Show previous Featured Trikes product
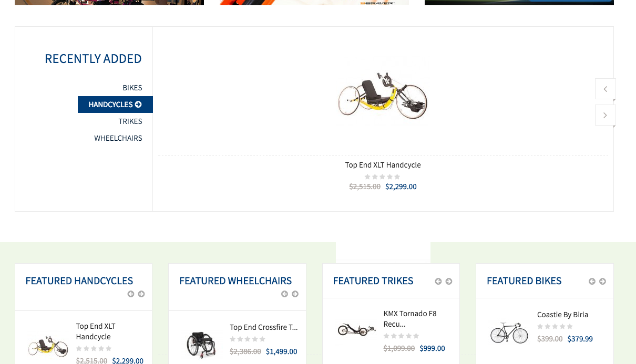This screenshot has width=636, height=364. click(x=438, y=282)
